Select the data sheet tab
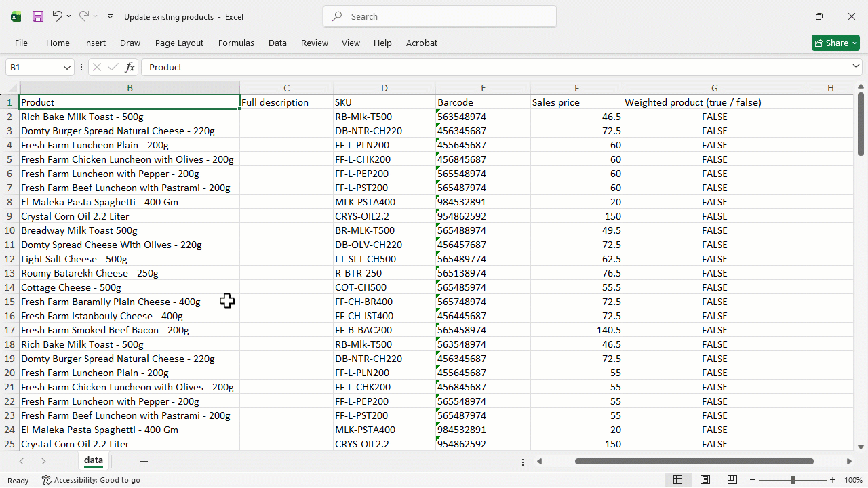 94,460
